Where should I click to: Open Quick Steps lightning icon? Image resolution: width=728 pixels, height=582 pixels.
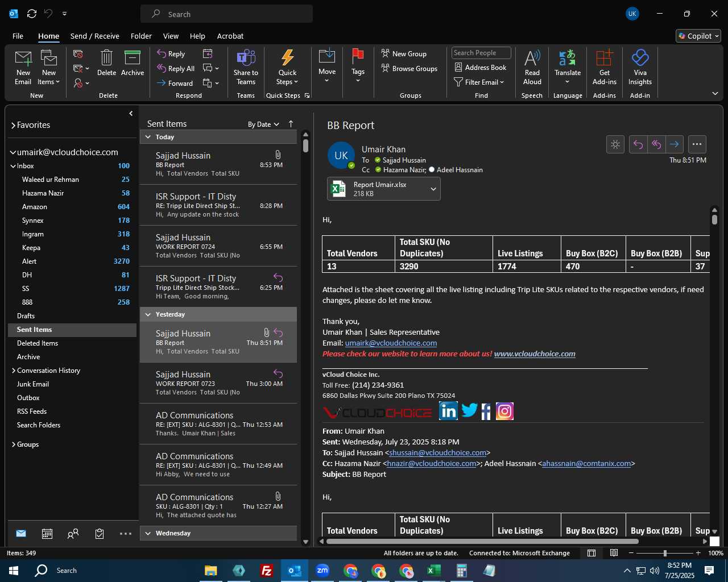pyautogui.click(x=287, y=58)
